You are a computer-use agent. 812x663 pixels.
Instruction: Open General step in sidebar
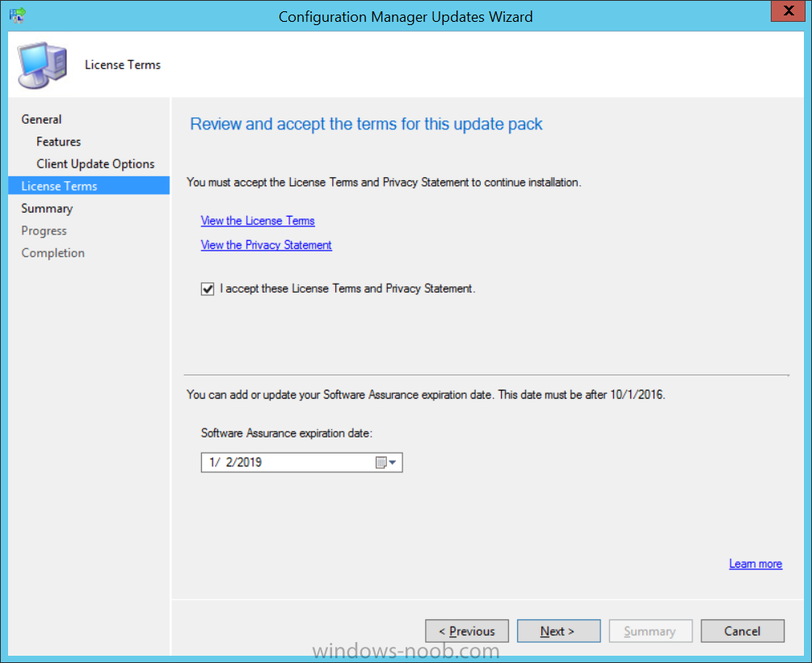click(41, 119)
